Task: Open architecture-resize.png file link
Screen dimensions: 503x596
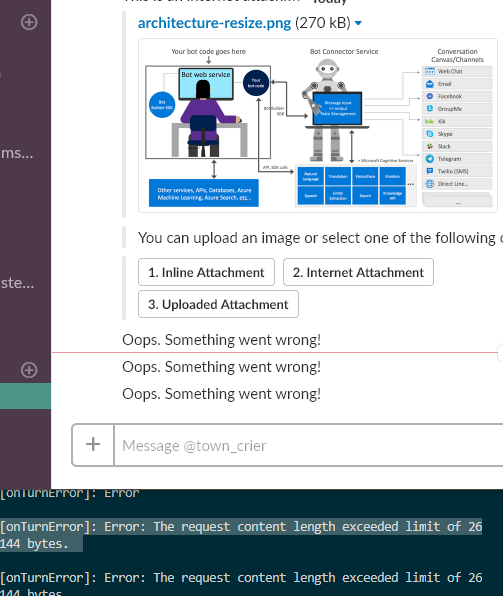Action: (x=214, y=23)
